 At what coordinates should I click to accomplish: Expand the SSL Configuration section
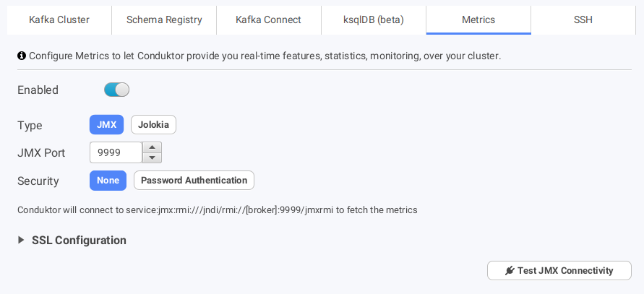click(72, 241)
